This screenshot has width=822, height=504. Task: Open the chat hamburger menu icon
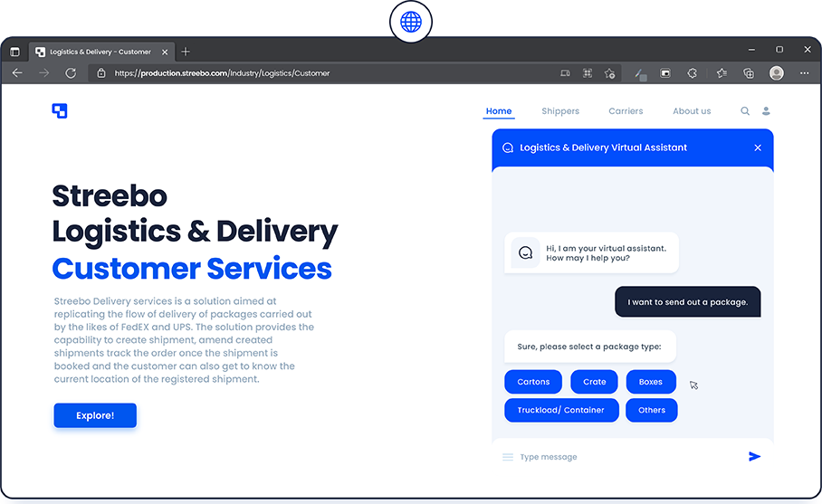coord(508,457)
